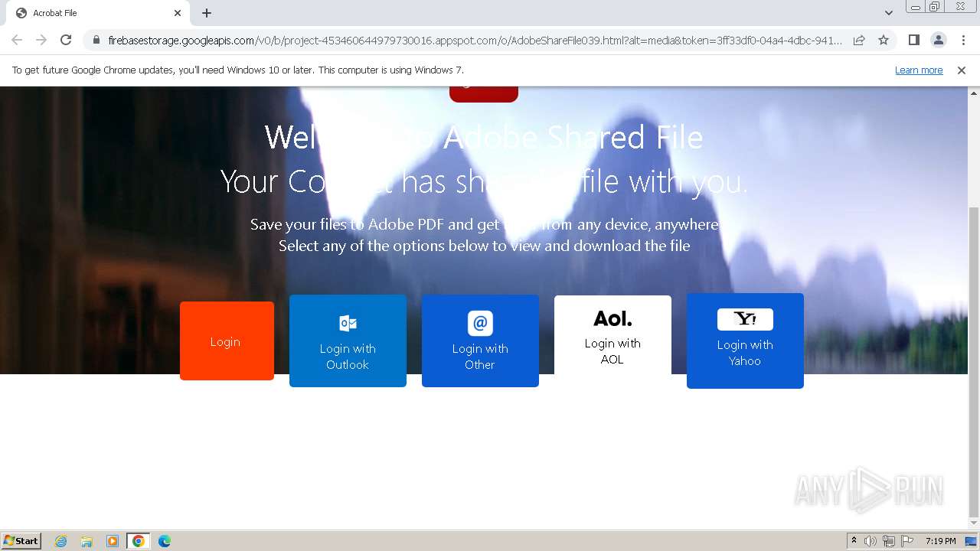This screenshot has width=980, height=551.
Task: Select Login with AOL tile
Action: 612,335
